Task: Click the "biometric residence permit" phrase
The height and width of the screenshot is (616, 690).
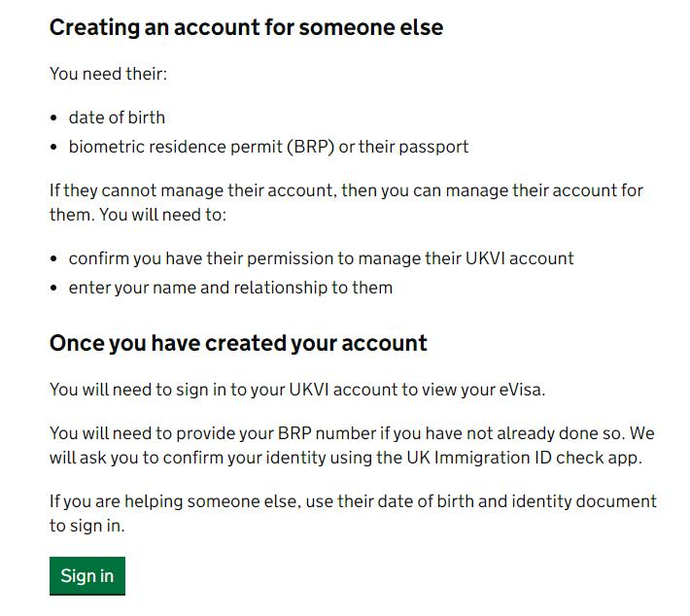Action: tap(176, 147)
